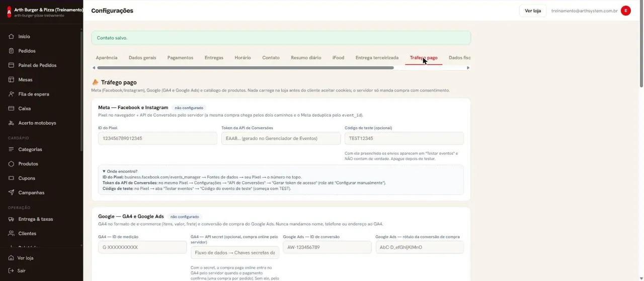Click the tab strip right scroll arrow
This screenshot has height=281, width=644.
468,68
